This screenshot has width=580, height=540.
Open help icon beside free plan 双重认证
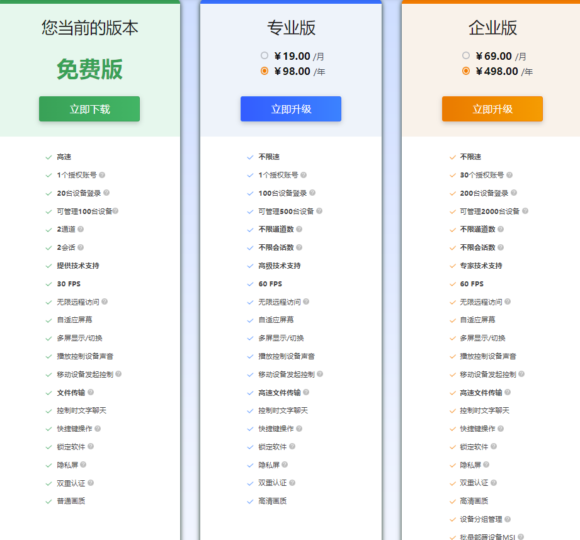coord(91,483)
